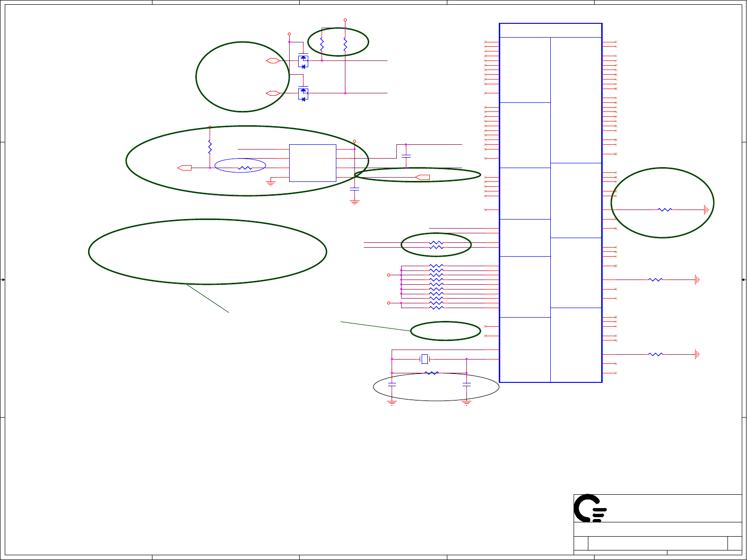This screenshot has height=560, width=747.
Task: Select decoupling capacitor below small IC's right side
Action: pos(354,189)
